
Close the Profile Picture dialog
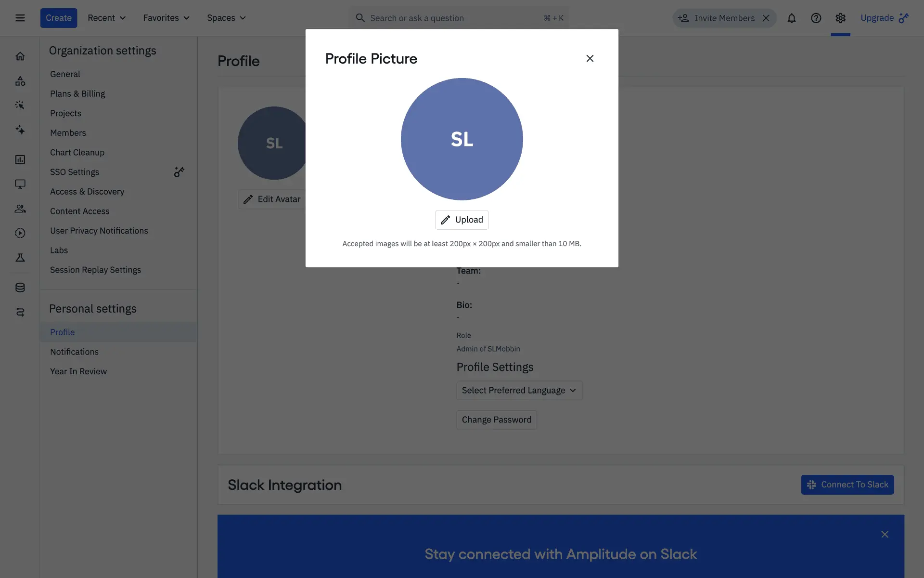(x=590, y=59)
